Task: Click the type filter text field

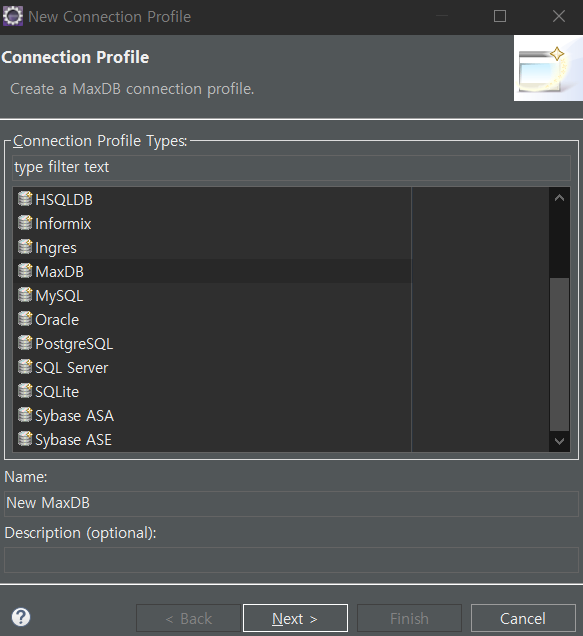Action: [x=291, y=168]
